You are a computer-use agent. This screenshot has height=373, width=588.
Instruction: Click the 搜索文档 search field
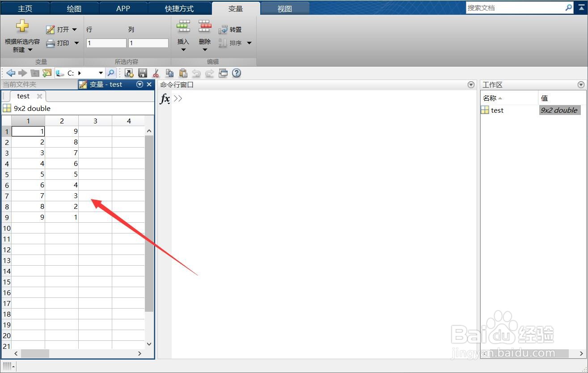515,8
